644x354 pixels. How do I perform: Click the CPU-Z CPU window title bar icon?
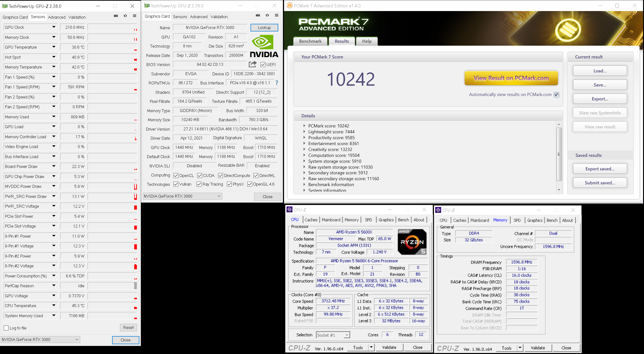[289, 209]
